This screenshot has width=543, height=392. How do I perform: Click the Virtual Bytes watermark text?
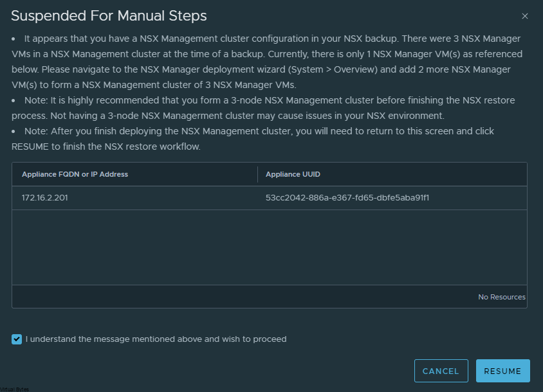point(15,389)
